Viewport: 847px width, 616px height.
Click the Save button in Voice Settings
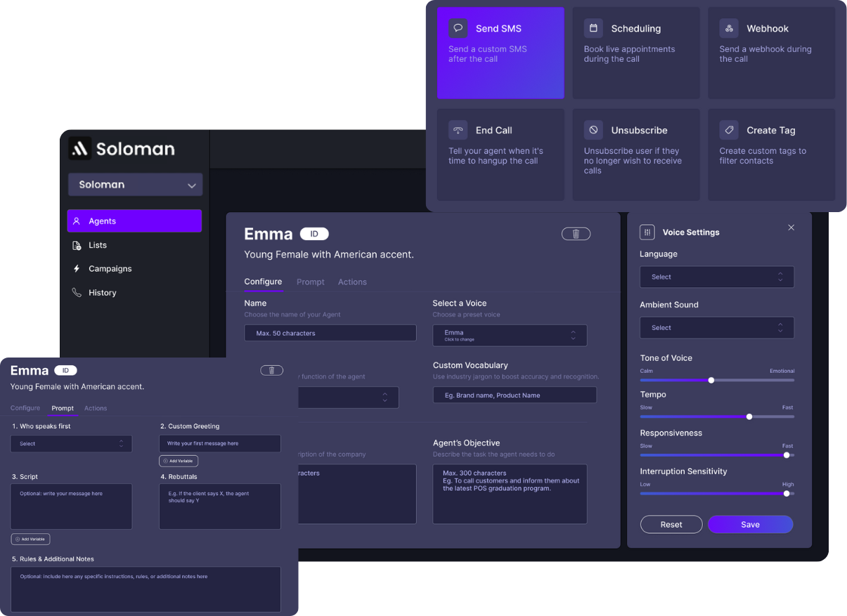(750, 525)
